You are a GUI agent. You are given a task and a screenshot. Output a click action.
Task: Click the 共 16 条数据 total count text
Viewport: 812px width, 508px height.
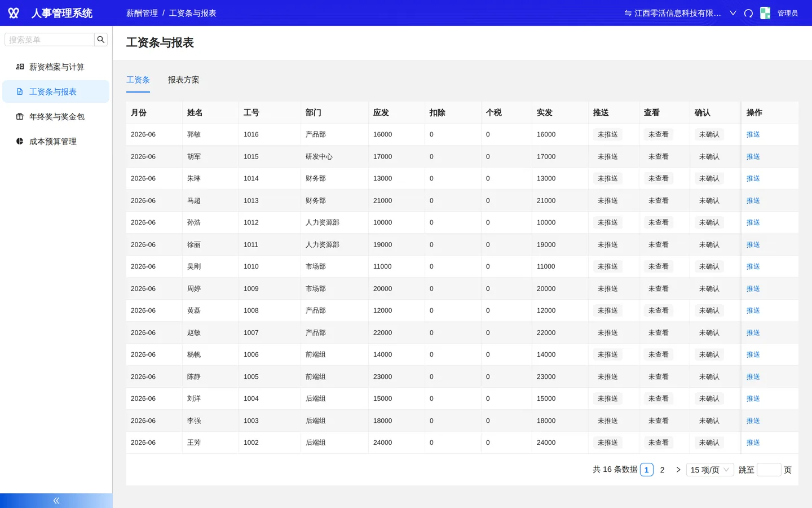click(x=615, y=470)
